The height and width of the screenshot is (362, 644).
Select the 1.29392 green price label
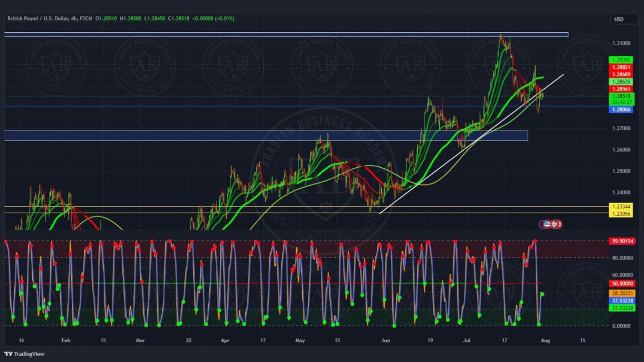point(621,60)
